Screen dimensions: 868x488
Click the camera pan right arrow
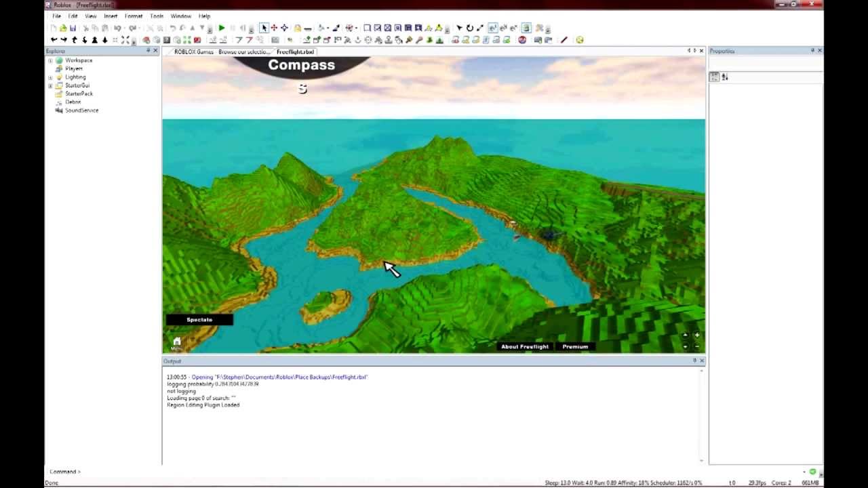[x=64, y=40]
